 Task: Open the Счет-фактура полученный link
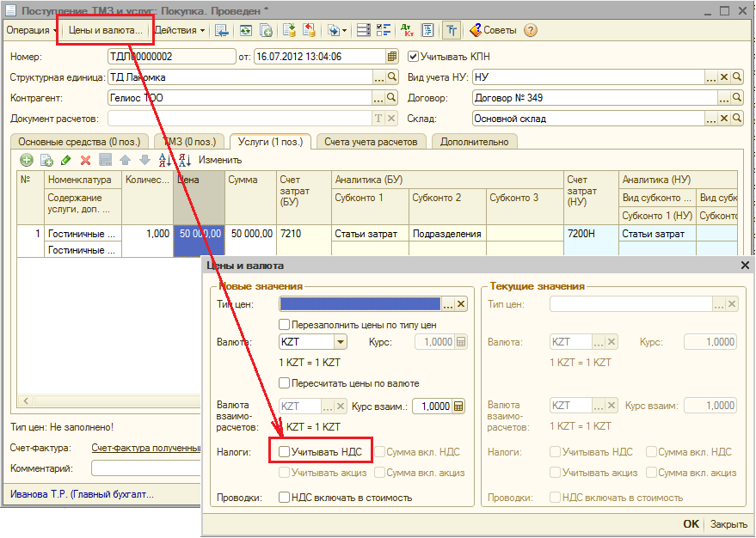point(145,448)
